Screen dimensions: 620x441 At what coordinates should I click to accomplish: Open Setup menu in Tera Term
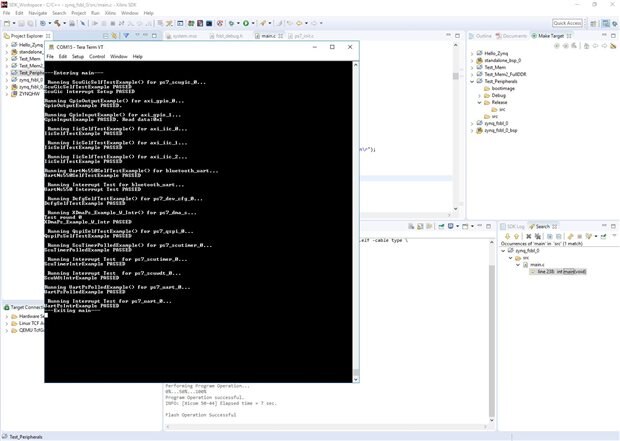pos(77,56)
